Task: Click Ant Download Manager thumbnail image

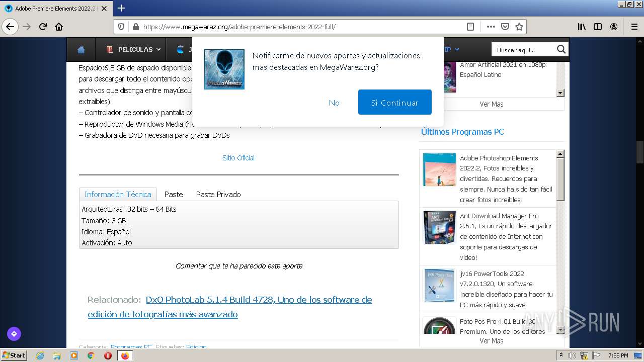Action: click(x=439, y=227)
